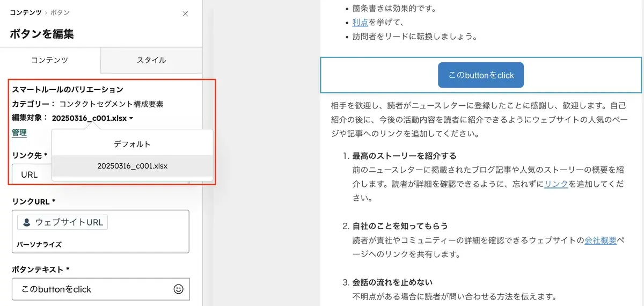Open the 利点 link in the bullet list
The height and width of the screenshot is (306, 644).
tap(360, 23)
